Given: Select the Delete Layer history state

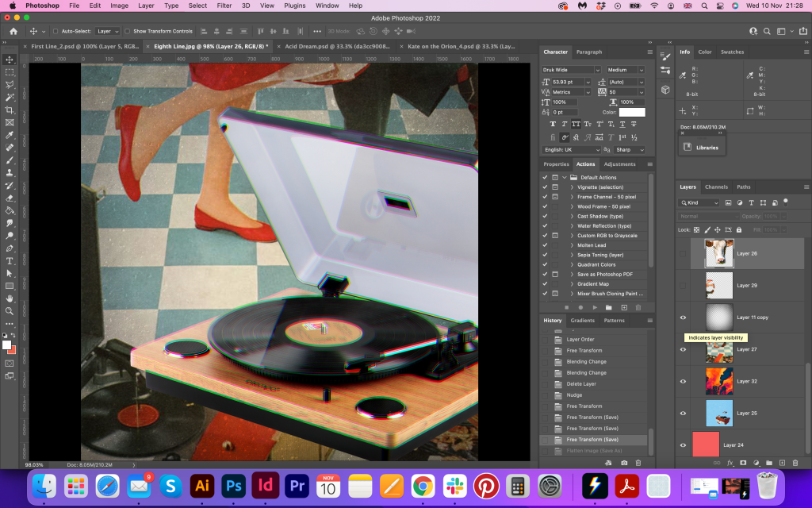Looking at the screenshot, I should click(x=583, y=383).
